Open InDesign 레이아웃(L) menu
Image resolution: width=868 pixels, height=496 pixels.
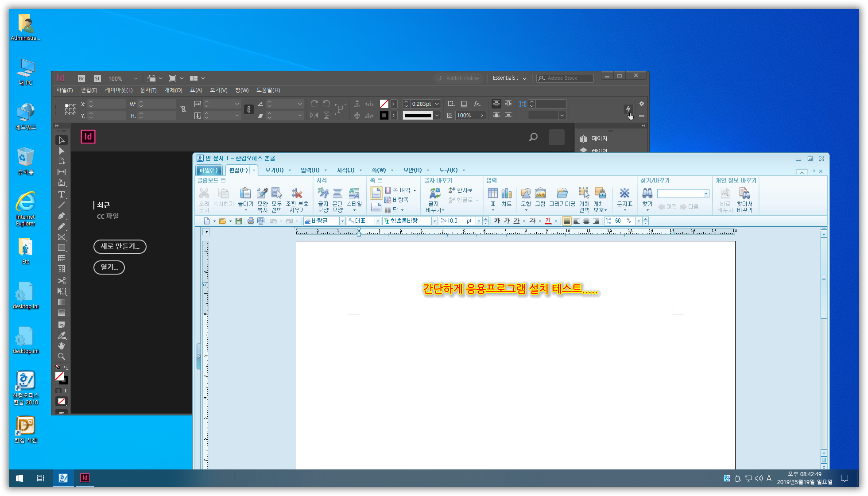point(119,90)
